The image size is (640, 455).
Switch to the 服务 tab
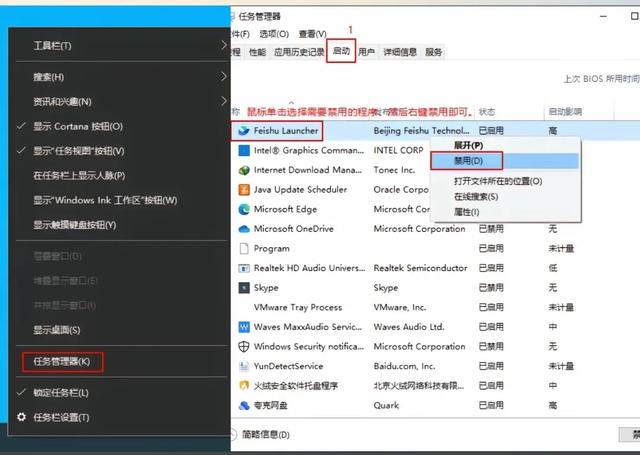pyautogui.click(x=433, y=52)
